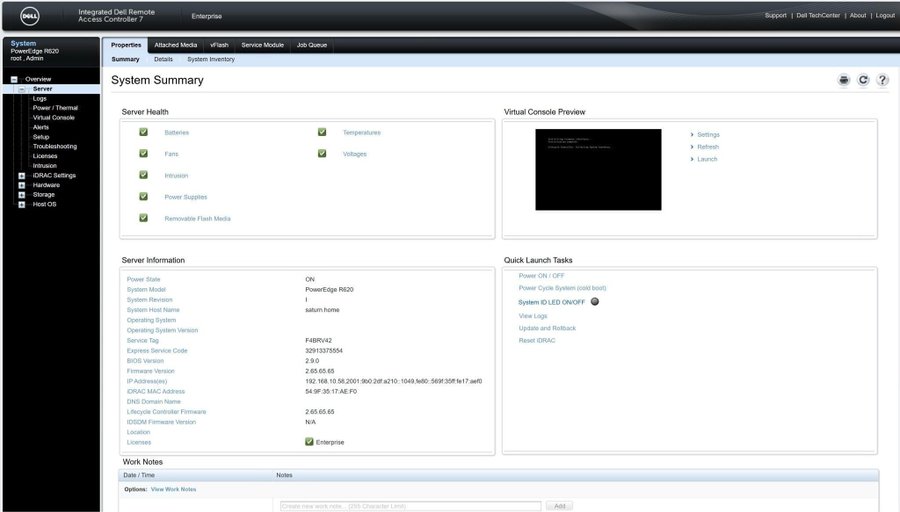This screenshot has height=512, width=900.
Task: Open the Support link in header
Action: point(775,15)
